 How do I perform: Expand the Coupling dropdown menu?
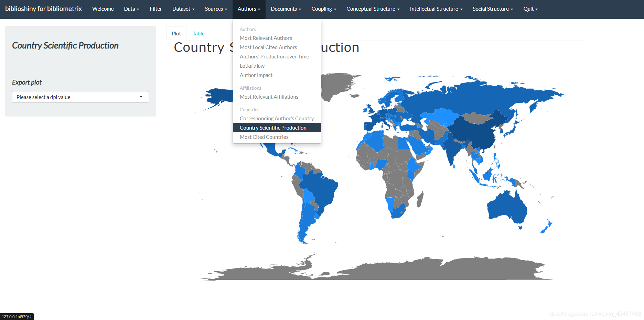(324, 9)
